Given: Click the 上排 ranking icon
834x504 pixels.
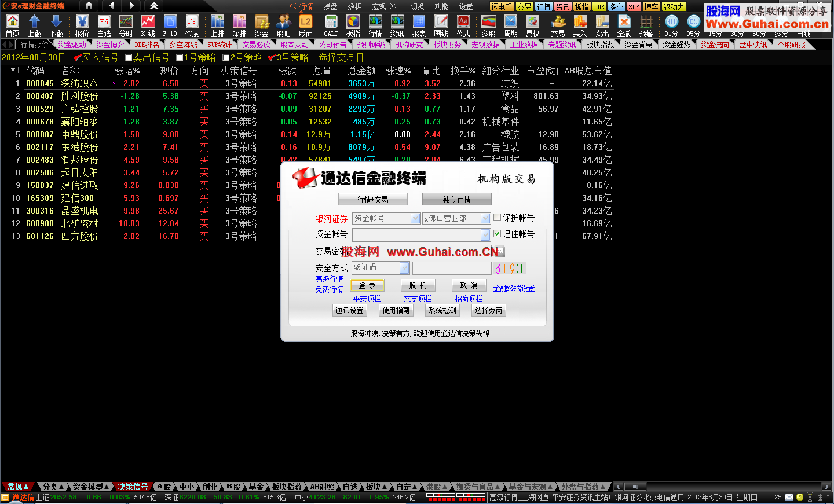Looking at the screenshot, I should (217, 26).
